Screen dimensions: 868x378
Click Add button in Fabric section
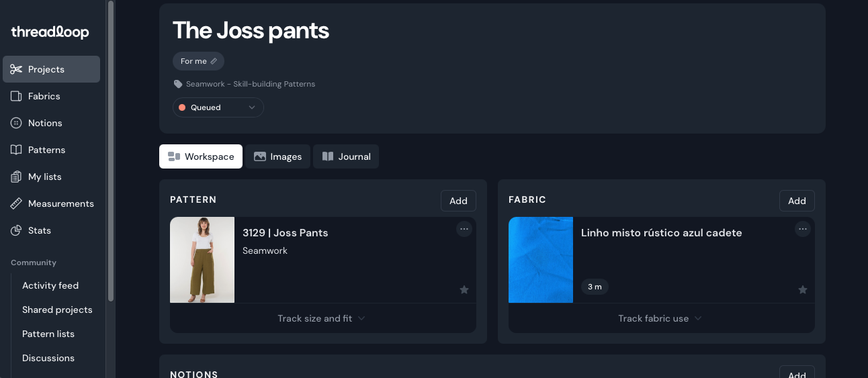coord(797,201)
